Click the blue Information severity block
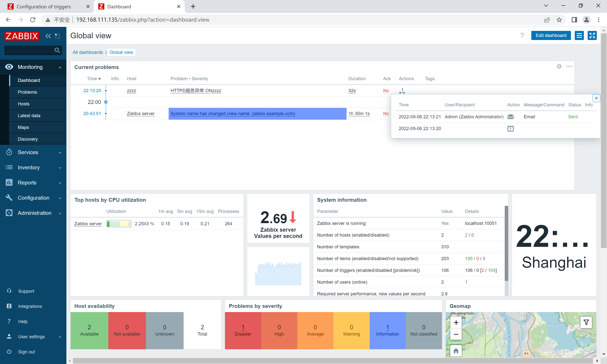This screenshot has height=364, width=607. point(387,331)
